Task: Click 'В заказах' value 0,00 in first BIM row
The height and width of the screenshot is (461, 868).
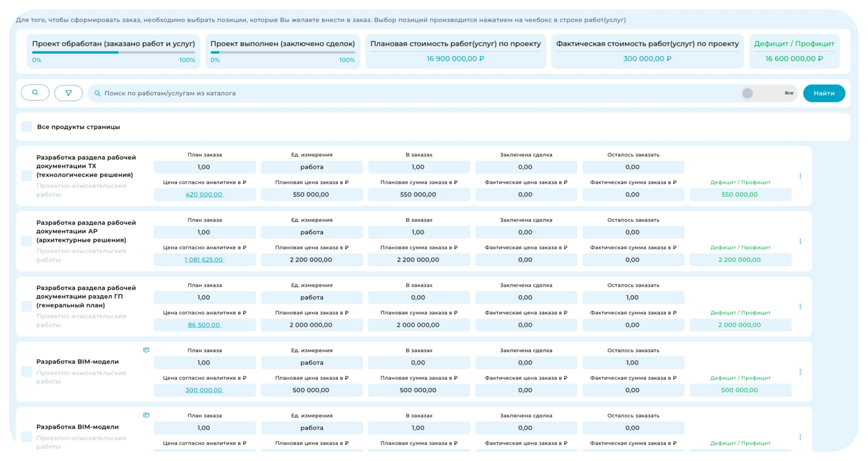Action: point(418,362)
